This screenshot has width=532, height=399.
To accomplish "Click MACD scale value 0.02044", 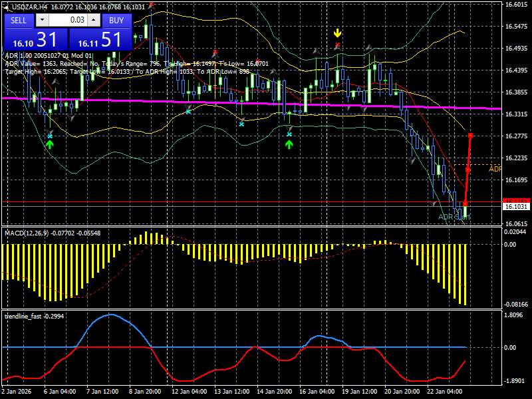I will click(515, 231).
